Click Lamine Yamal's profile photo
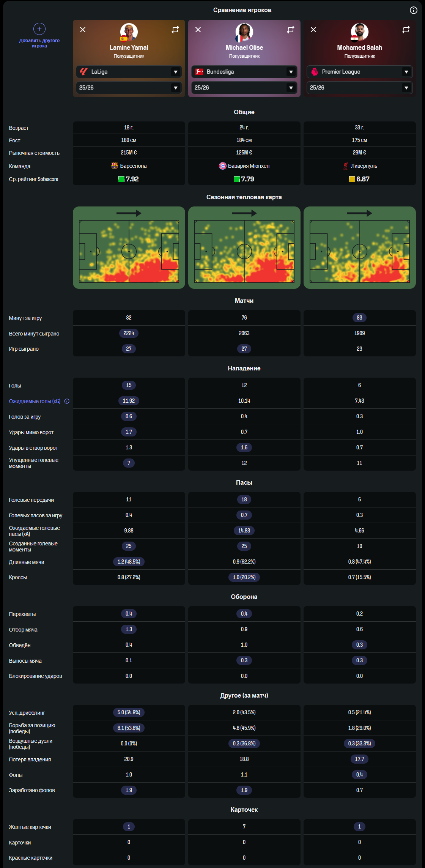 (x=129, y=32)
